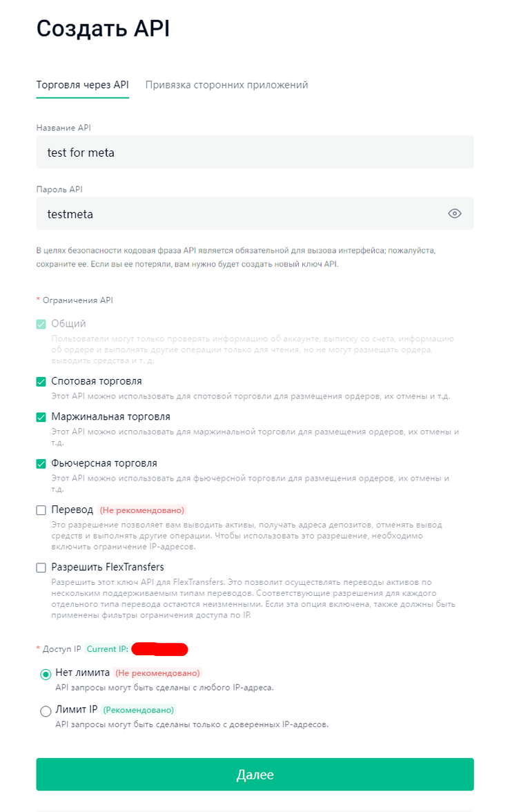Click the redacted current IP address
The image size is (530, 812).
(x=159, y=649)
